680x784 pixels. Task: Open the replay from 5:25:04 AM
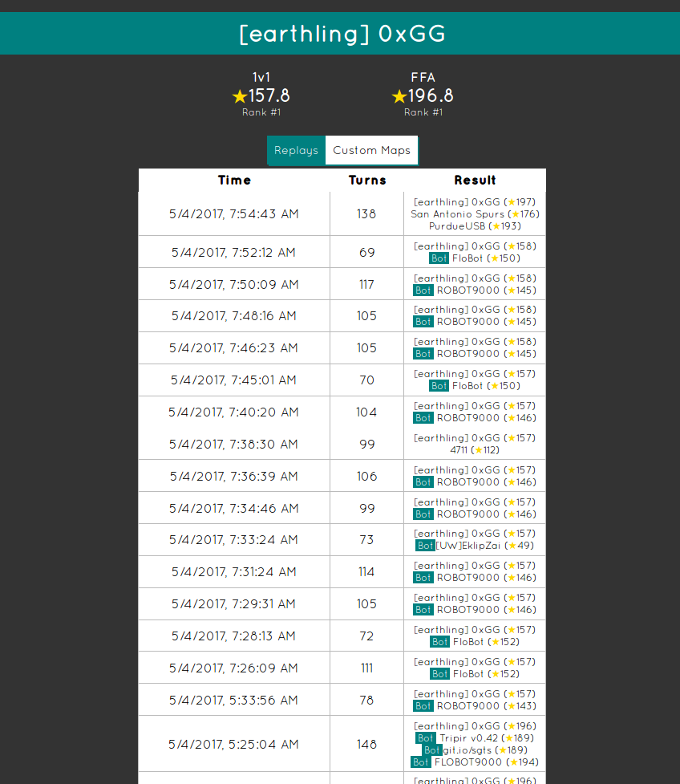(233, 744)
